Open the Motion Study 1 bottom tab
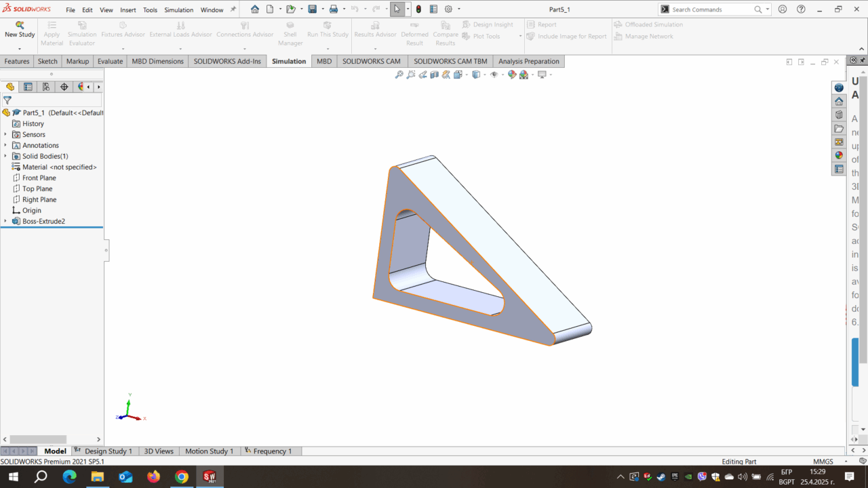Viewport: 868px width, 488px height. pyautogui.click(x=209, y=451)
